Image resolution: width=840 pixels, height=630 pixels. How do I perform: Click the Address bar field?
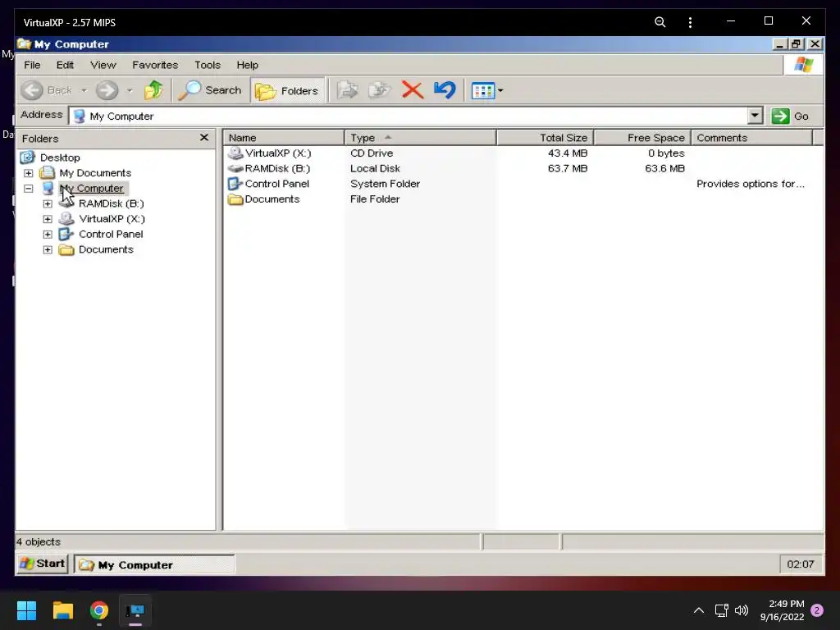[409, 116]
